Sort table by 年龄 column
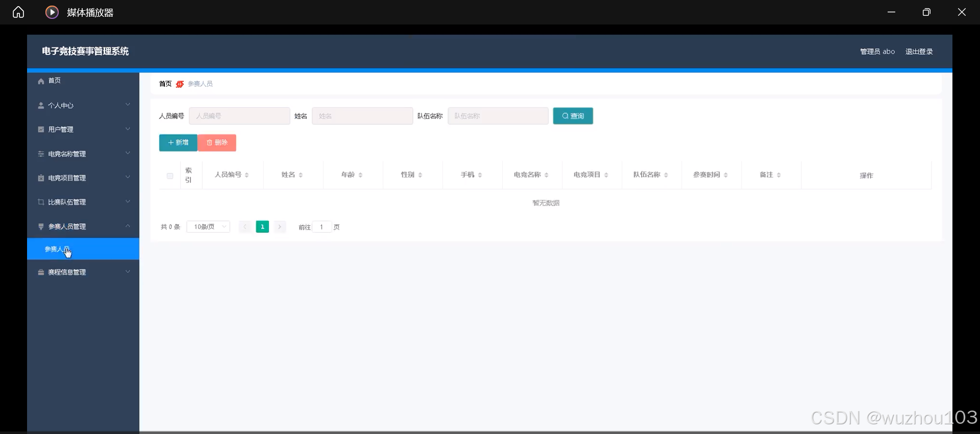The width and height of the screenshot is (980, 434). pos(360,175)
